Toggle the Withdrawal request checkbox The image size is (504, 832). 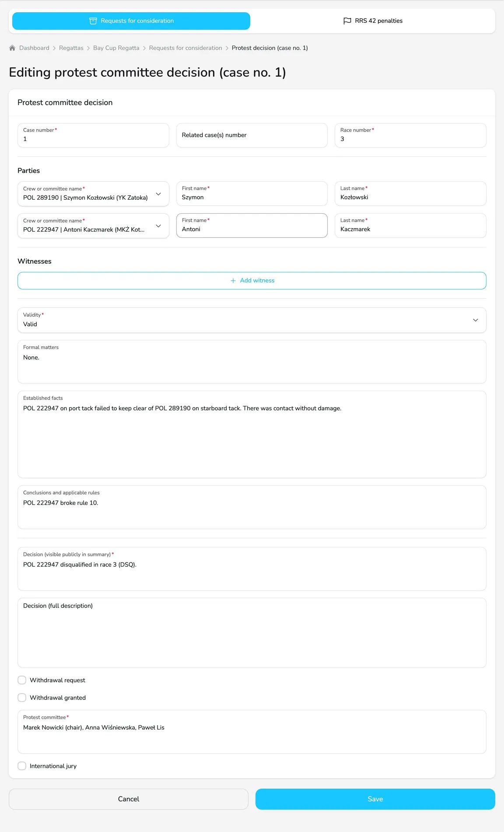[22, 680]
